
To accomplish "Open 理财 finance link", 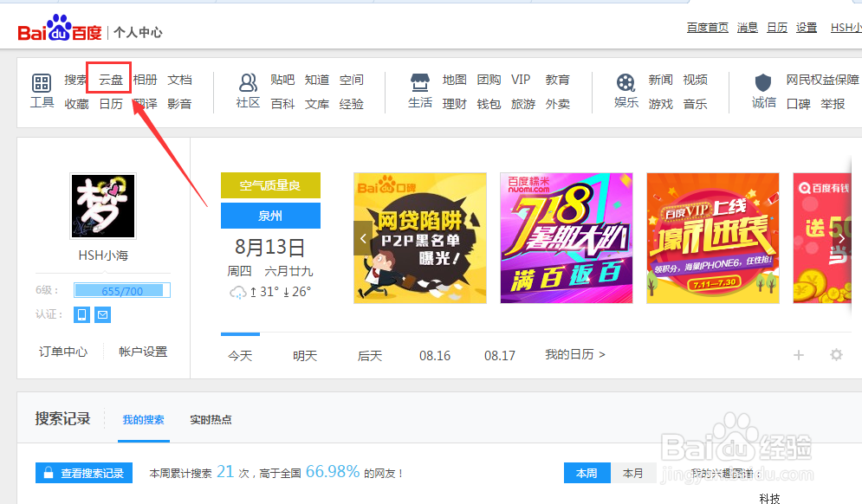I will click(455, 104).
